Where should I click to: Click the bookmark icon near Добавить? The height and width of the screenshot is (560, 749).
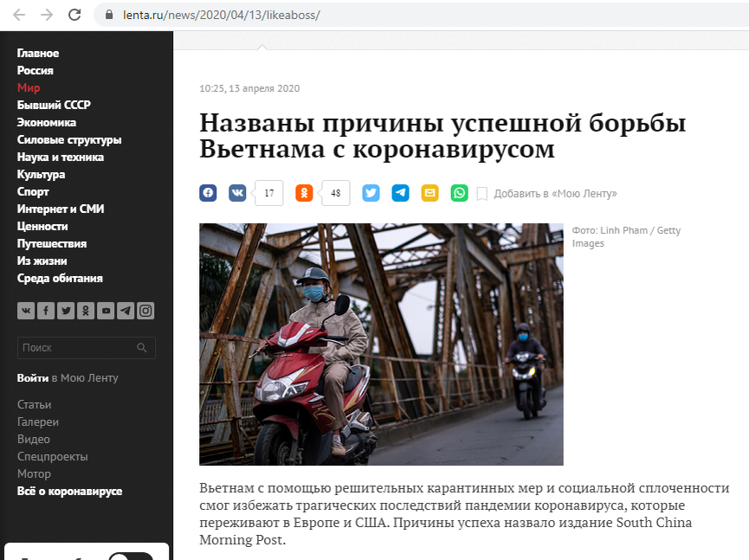[482, 194]
